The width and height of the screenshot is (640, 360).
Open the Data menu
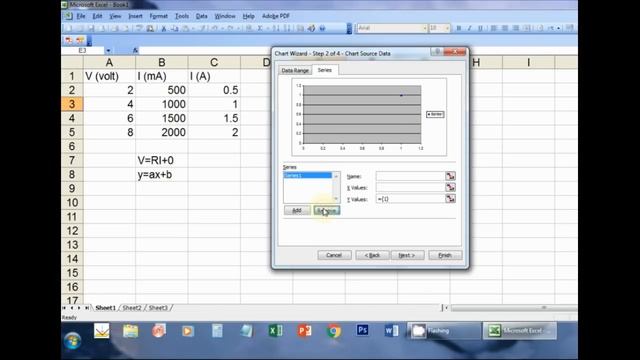202,16
